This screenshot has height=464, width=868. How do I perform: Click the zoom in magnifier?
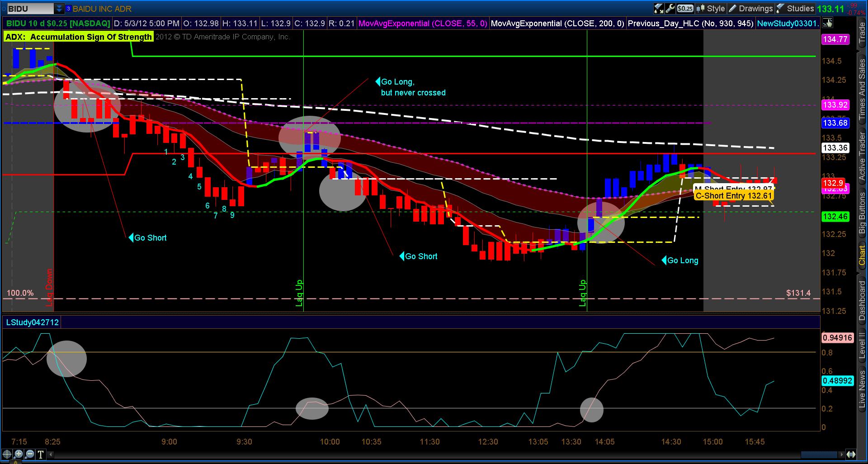click(x=19, y=455)
